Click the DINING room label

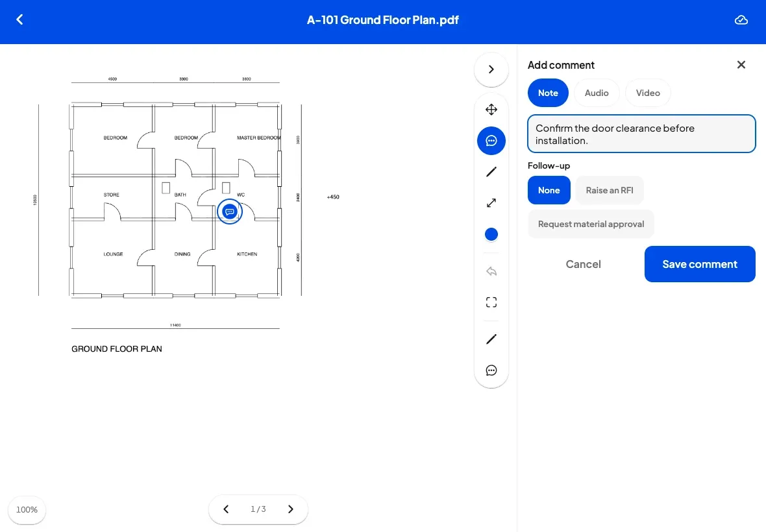(x=182, y=254)
